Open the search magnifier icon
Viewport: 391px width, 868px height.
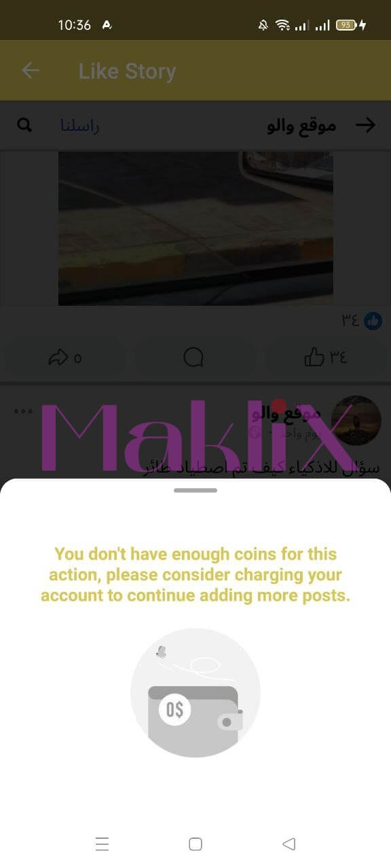coord(24,125)
